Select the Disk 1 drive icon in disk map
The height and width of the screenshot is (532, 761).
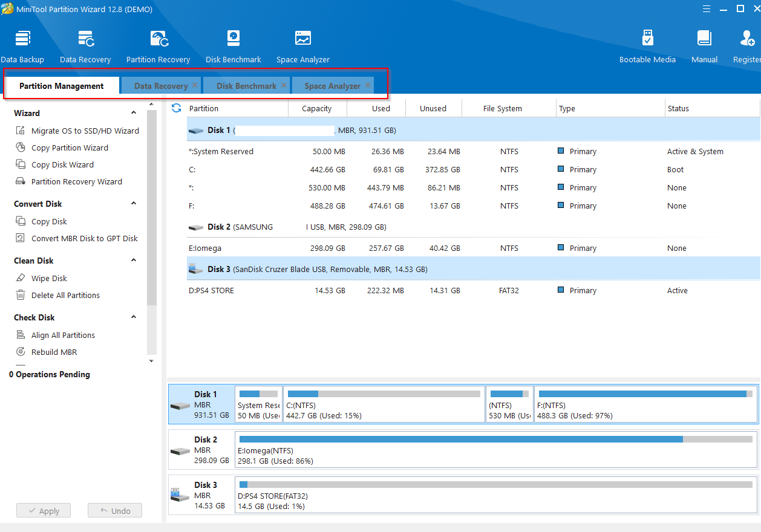pos(180,406)
